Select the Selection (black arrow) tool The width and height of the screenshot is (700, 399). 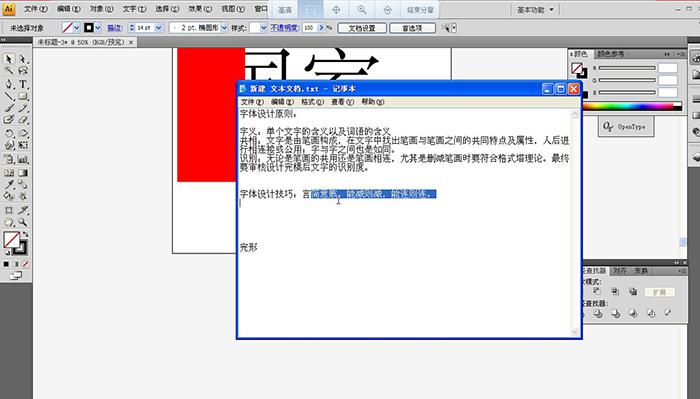tap(9, 59)
